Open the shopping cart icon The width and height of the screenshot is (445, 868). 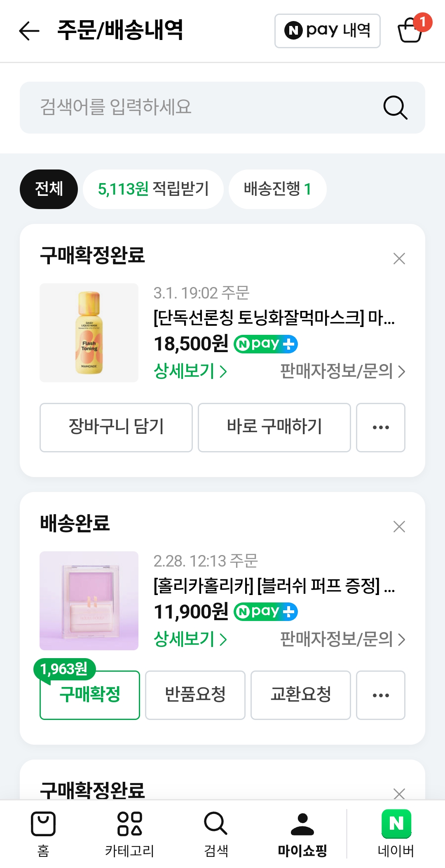pyautogui.click(x=410, y=31)
